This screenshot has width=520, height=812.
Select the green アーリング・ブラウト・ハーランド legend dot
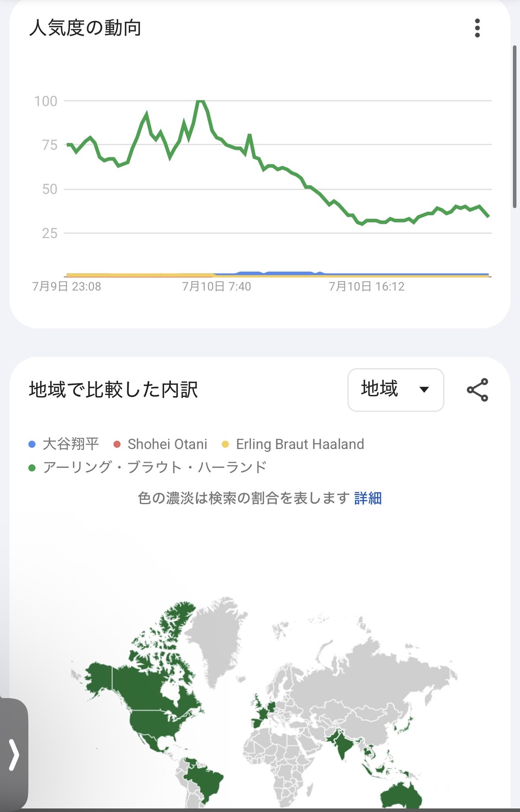32,467
